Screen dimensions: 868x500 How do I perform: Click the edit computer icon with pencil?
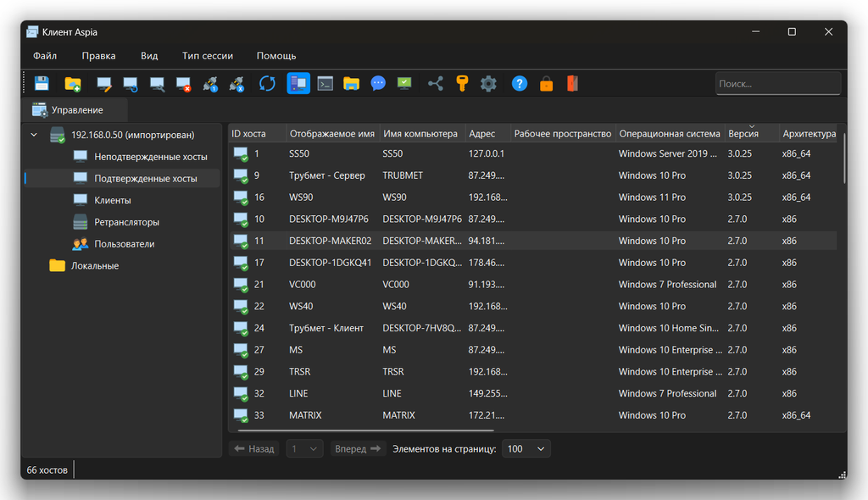click(x=103, y=84)
